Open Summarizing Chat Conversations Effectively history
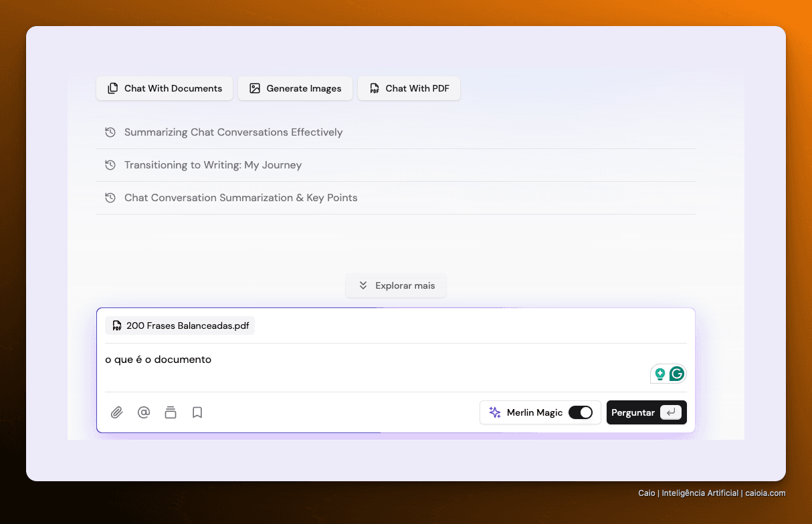 pos(396,132)
